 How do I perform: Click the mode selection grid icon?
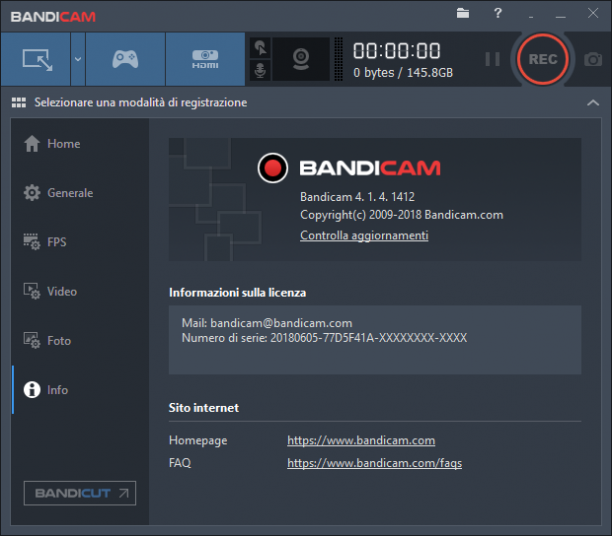[x=19, y=103]
